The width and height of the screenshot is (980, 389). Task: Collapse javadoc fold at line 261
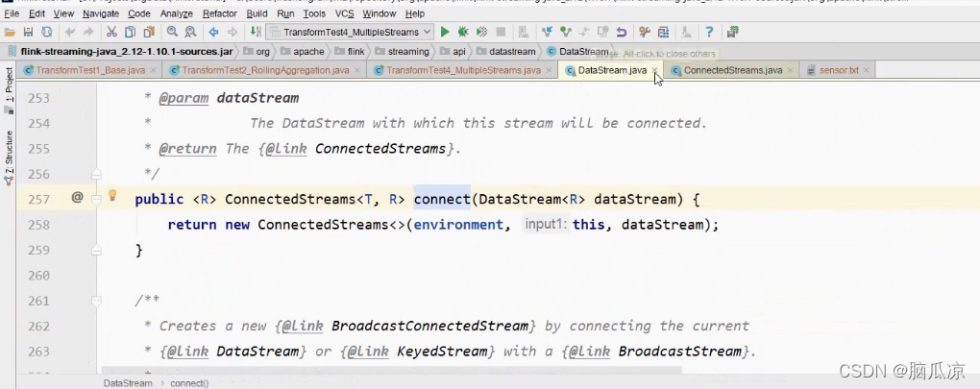pos(96,301)
